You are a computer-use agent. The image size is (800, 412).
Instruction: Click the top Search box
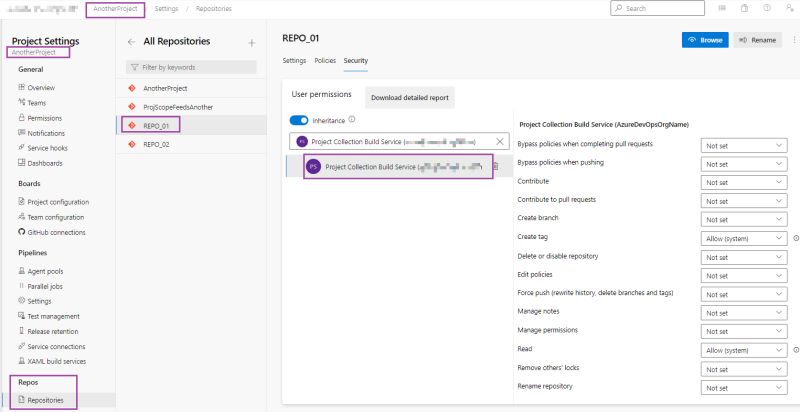coord(658,8)
